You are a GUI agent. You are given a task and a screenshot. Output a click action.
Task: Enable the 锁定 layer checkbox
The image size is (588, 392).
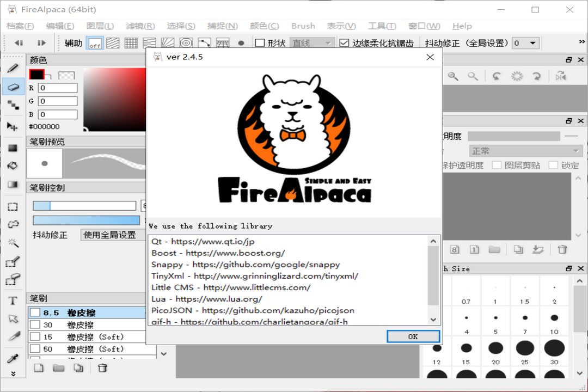pyautogui.click(x=554, y=165)
